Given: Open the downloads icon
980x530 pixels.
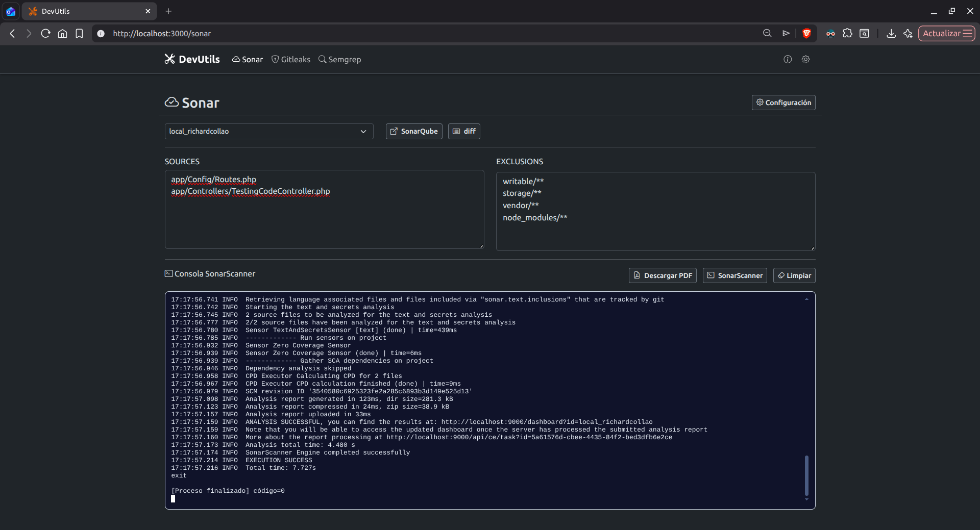Looking at the screenshot, I should pos(891,33).
